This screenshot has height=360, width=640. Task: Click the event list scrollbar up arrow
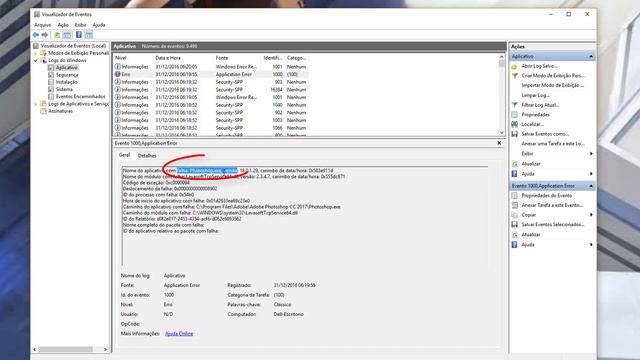tap(502, 58)
